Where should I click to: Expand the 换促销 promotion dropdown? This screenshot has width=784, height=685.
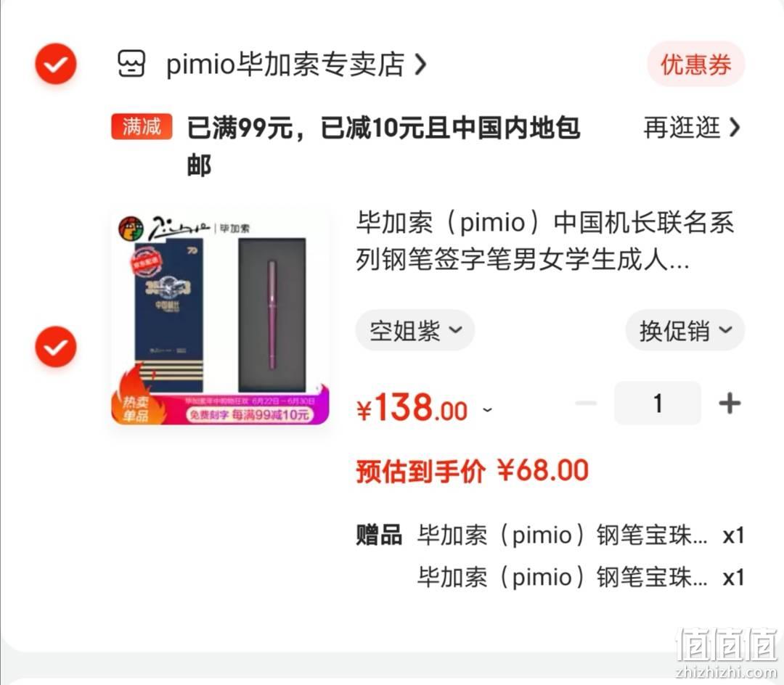[x=685, y=330]
